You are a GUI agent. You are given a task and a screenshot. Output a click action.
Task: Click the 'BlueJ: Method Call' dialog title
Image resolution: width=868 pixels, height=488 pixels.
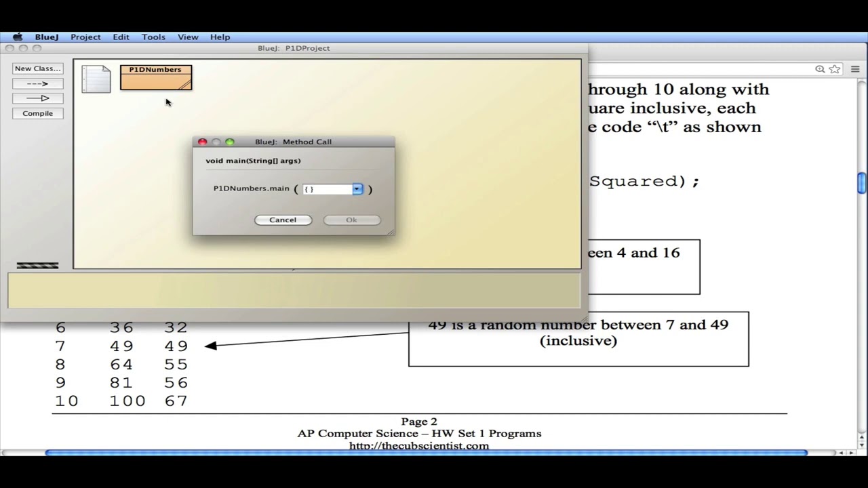293,142
